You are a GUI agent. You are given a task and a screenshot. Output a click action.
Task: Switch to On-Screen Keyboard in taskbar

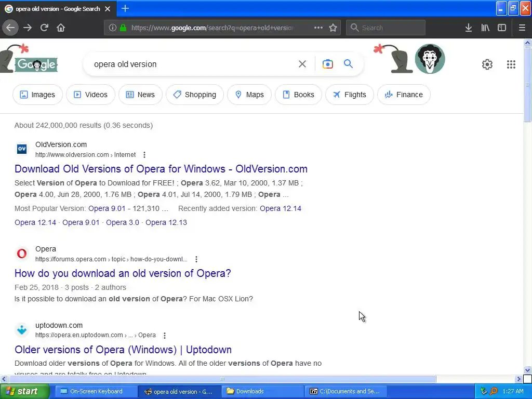click(95, 391)
